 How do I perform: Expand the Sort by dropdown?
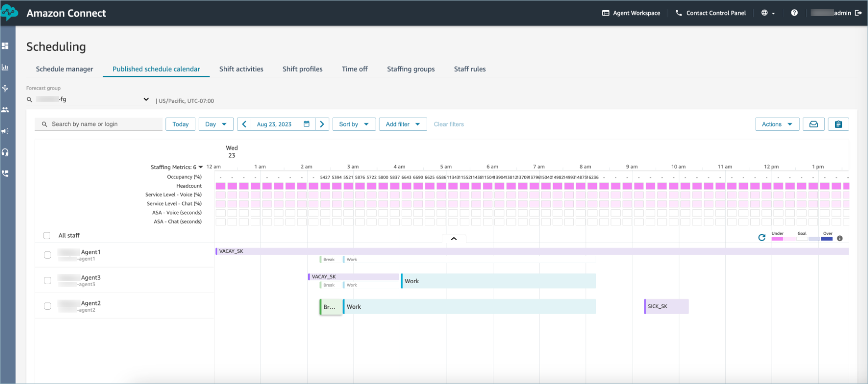coord(353,124)
